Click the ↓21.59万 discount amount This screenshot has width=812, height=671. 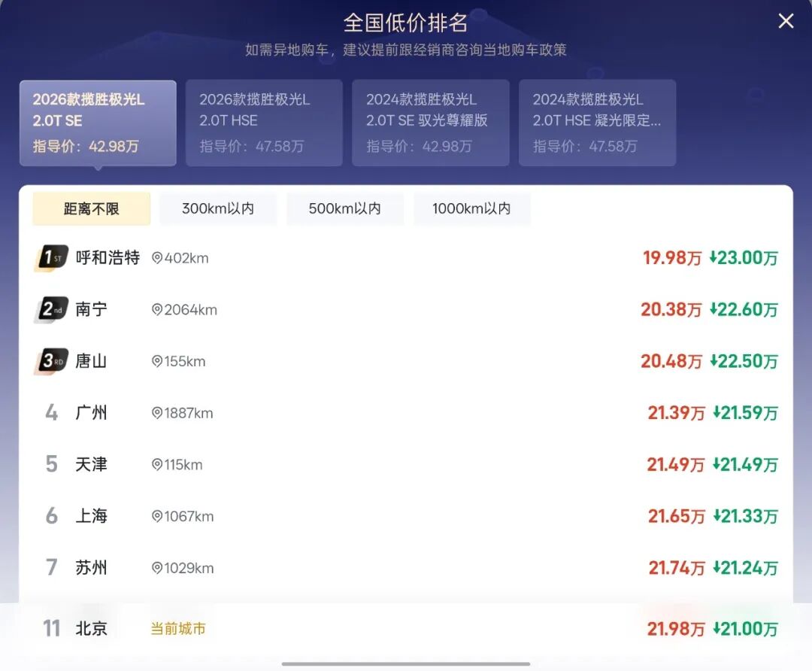pyautogui.click(x=745, y=413)
